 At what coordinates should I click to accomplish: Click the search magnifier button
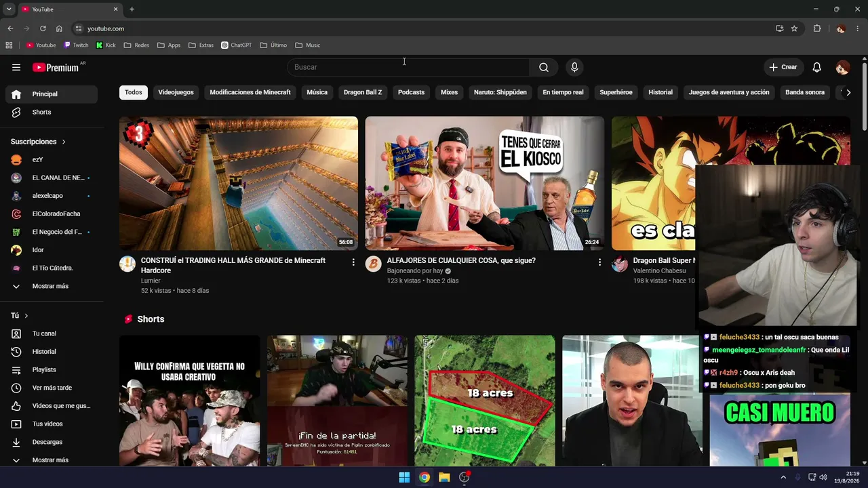pyautogui.click(x=544, y=67)
